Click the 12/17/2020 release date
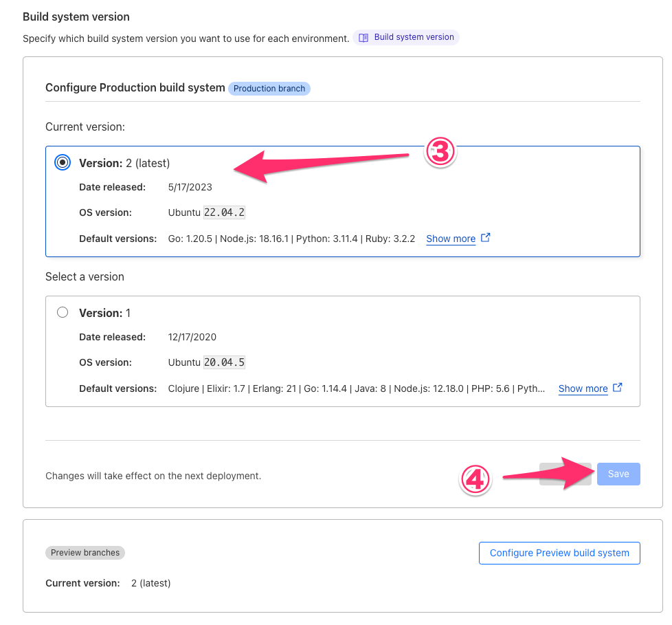 pyautogui.click(x=192, y=337)
